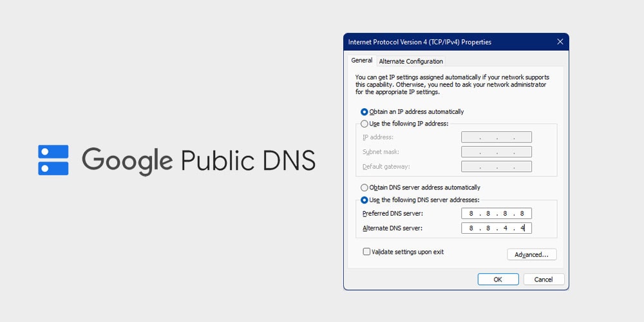Screen dimensions: 644x322
Task: Dismiss dialog with Cancel button
Action: click(544, 279)
